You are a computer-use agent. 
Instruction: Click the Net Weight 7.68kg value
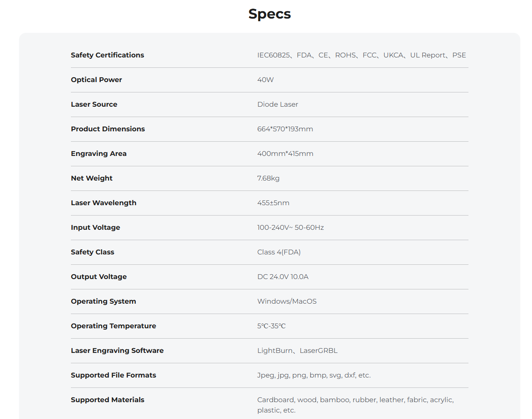tap(268, 178)
